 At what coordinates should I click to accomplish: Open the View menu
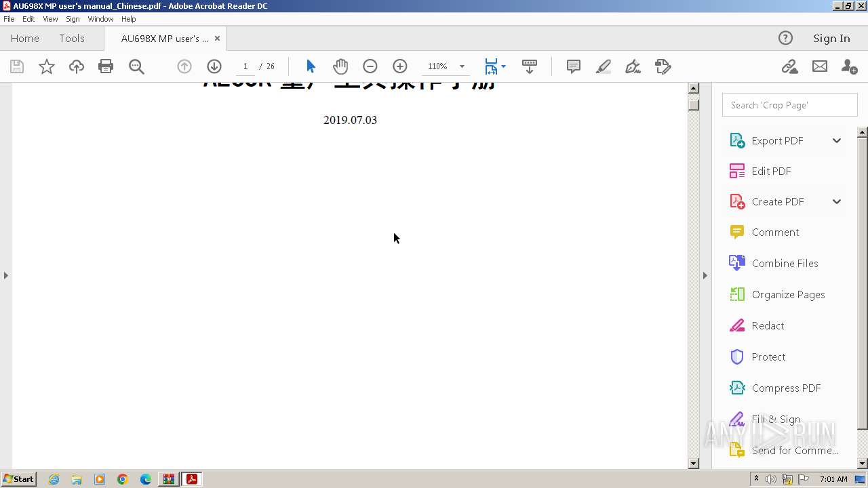50,19
